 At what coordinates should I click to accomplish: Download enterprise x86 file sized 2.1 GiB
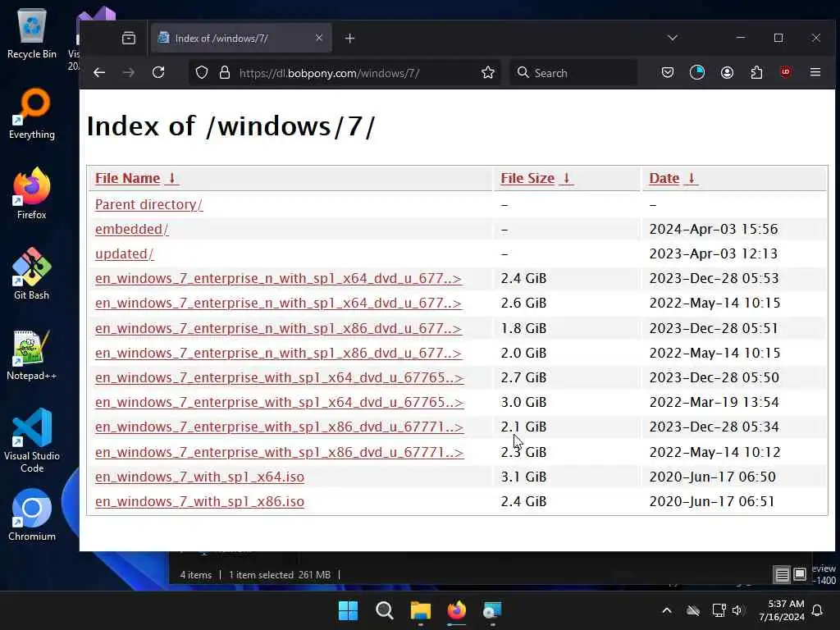[279, 427]
